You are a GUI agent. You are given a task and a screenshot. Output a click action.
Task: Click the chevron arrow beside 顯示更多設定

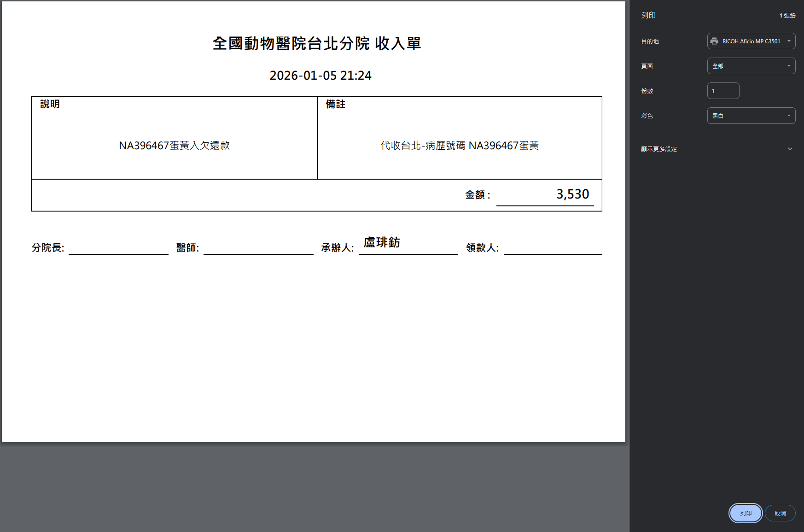coord(790,149)
